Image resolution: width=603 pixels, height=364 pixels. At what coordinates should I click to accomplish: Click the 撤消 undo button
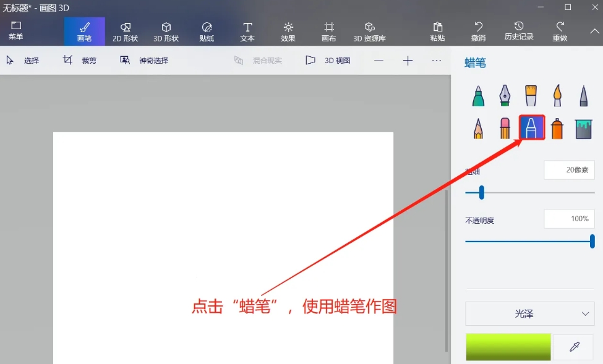477,31
